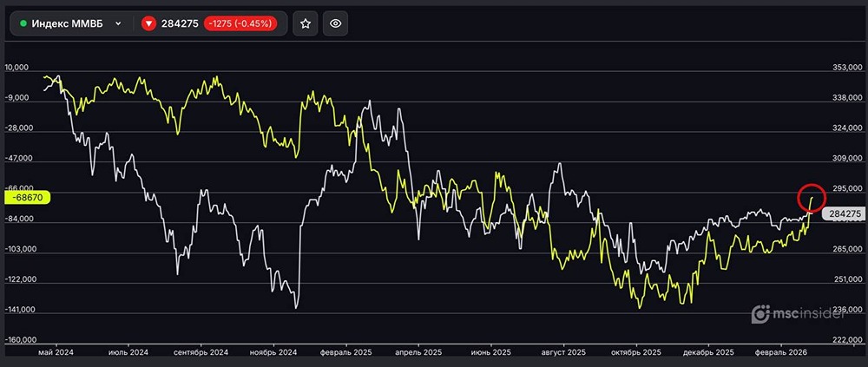The image size is (868, 367).
Task: Click the 284275 index value in header
Action: click(x=179, y=23)
